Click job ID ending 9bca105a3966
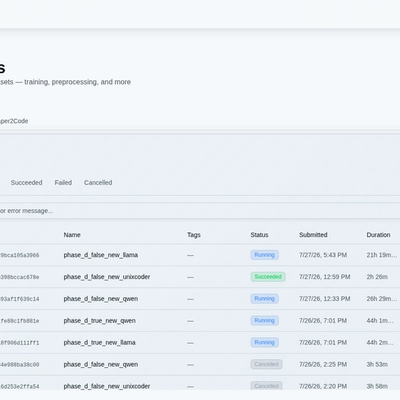 point(19,255)
